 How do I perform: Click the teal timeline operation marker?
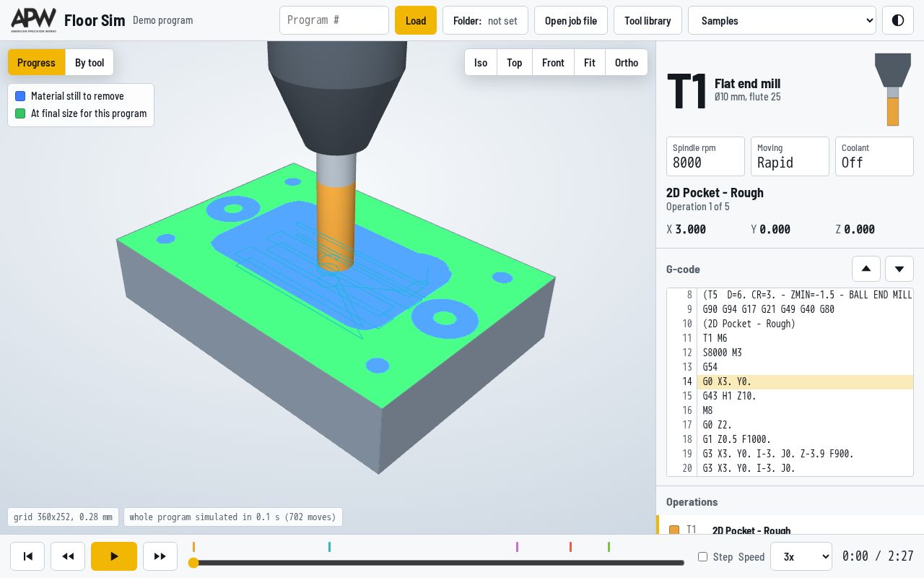tap(329, 547)
